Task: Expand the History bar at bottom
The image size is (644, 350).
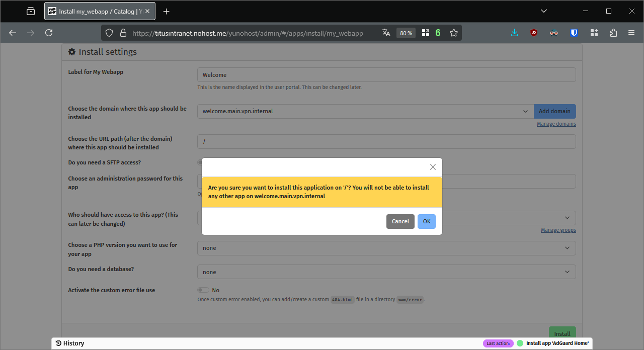Action: coord(70,343)
